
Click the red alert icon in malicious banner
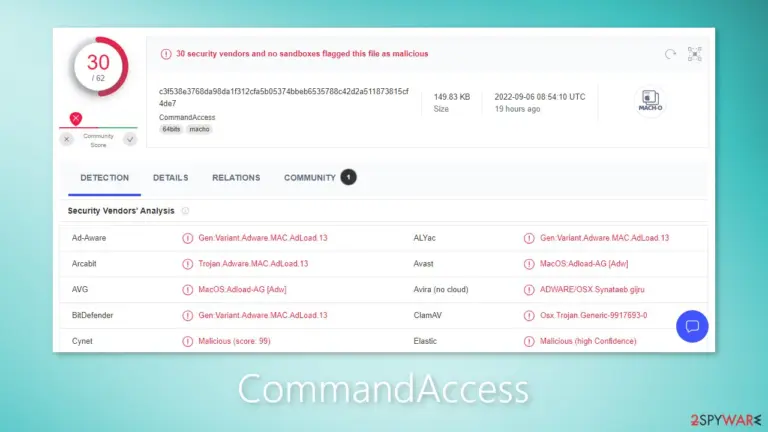[166, 54]
